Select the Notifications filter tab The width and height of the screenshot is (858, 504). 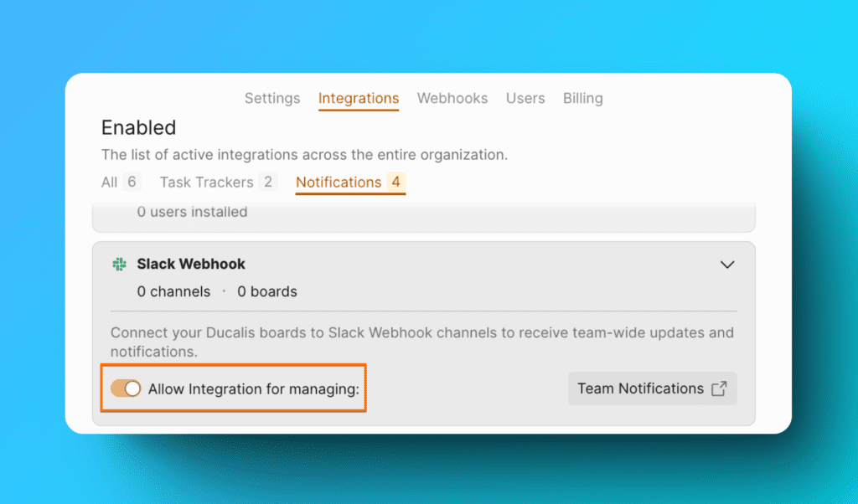[x=339, y=182]
